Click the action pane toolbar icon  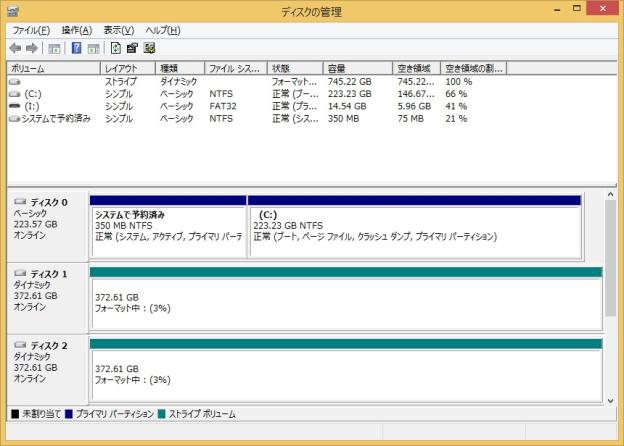click(x=94, y=49)
